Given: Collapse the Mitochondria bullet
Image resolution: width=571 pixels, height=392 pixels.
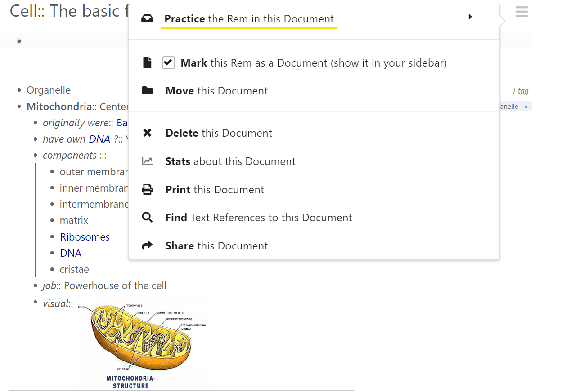Looking at the screenshot, I should click(19, 107).
